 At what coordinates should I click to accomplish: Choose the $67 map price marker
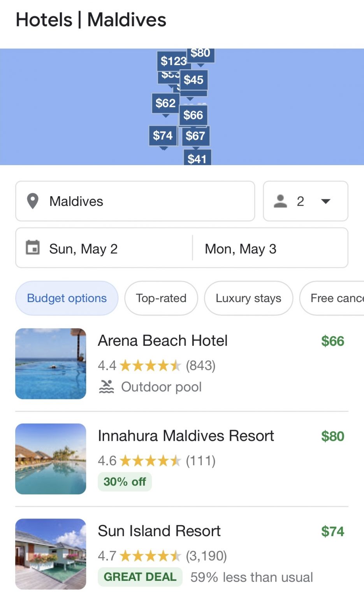(195, 136)
